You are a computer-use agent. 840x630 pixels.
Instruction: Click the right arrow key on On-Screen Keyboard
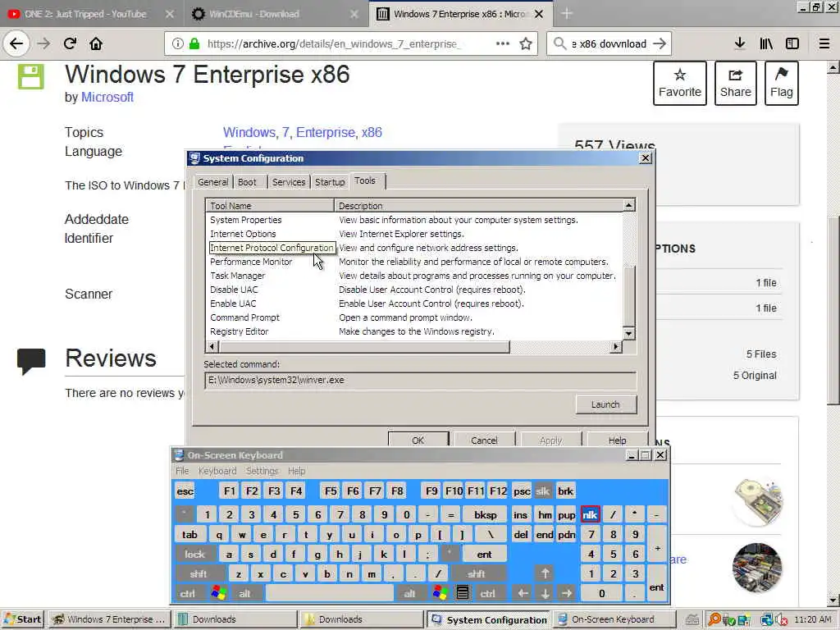click(567, 593)
